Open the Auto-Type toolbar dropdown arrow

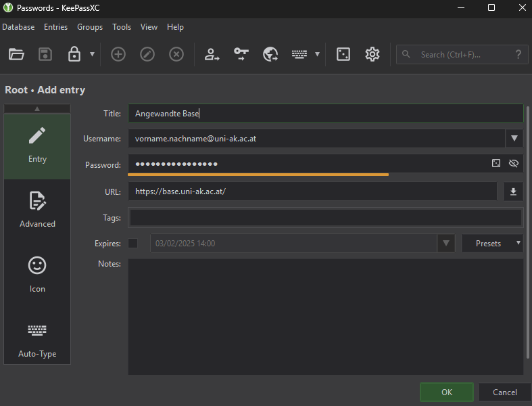(317, 54)
